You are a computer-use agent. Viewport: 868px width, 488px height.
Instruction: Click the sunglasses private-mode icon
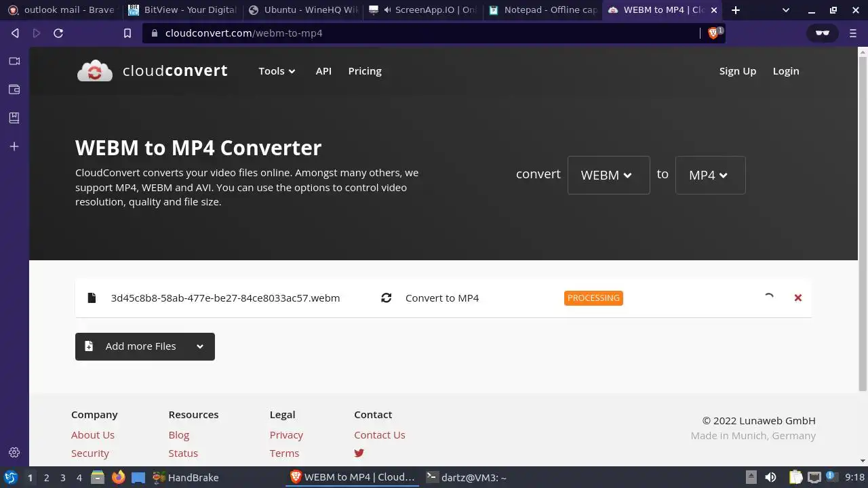click(x=823, y=33)
